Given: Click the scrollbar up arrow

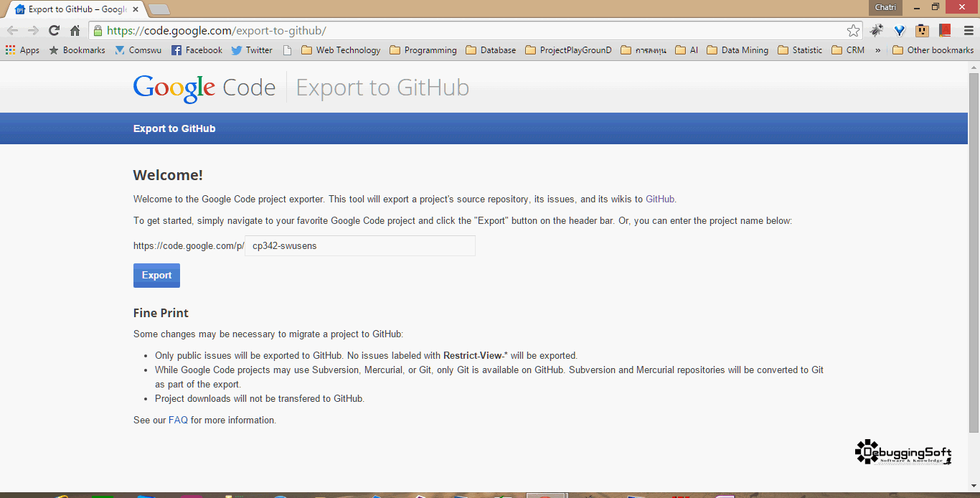Looking at the screenshot, I should [x=974, y=67].
